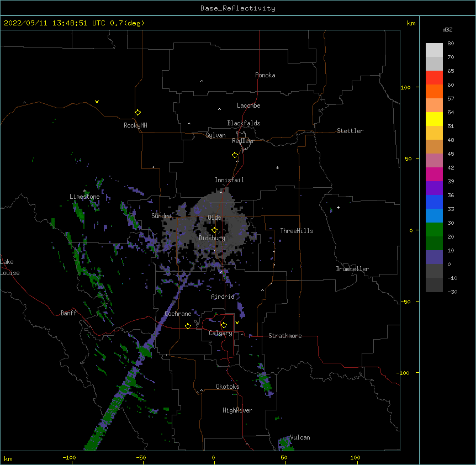Click the yellow radar site diamond at Olds
Screen dimensions: 476x465
[214, 230]
